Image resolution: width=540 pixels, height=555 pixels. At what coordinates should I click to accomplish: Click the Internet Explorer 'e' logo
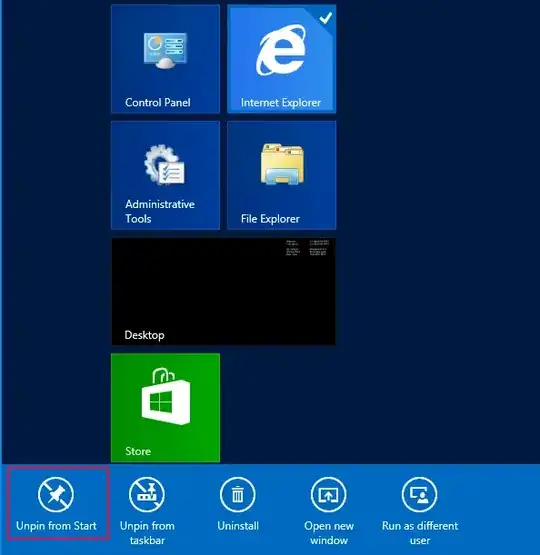tap(281, 50)
